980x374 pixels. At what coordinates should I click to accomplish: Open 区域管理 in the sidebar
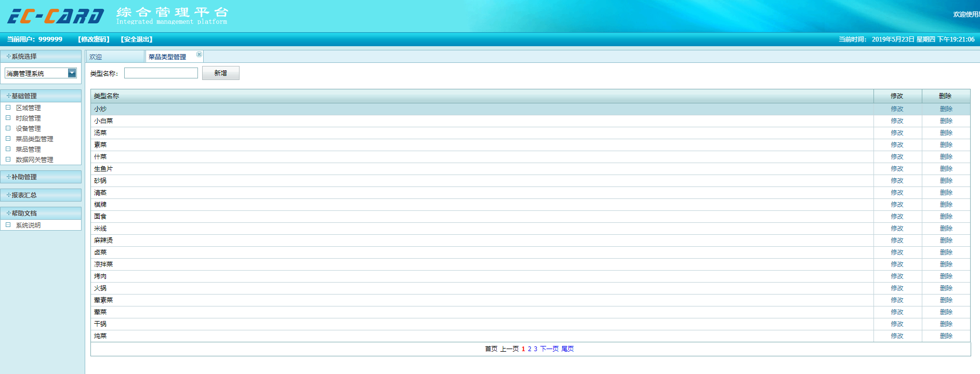coord(28,108)
